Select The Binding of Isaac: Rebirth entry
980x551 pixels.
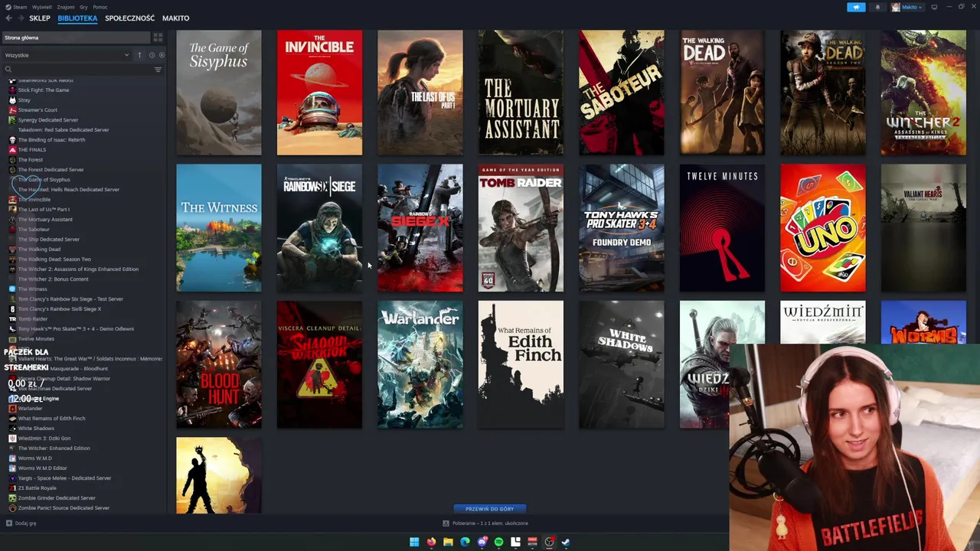[x=51, y=140]
